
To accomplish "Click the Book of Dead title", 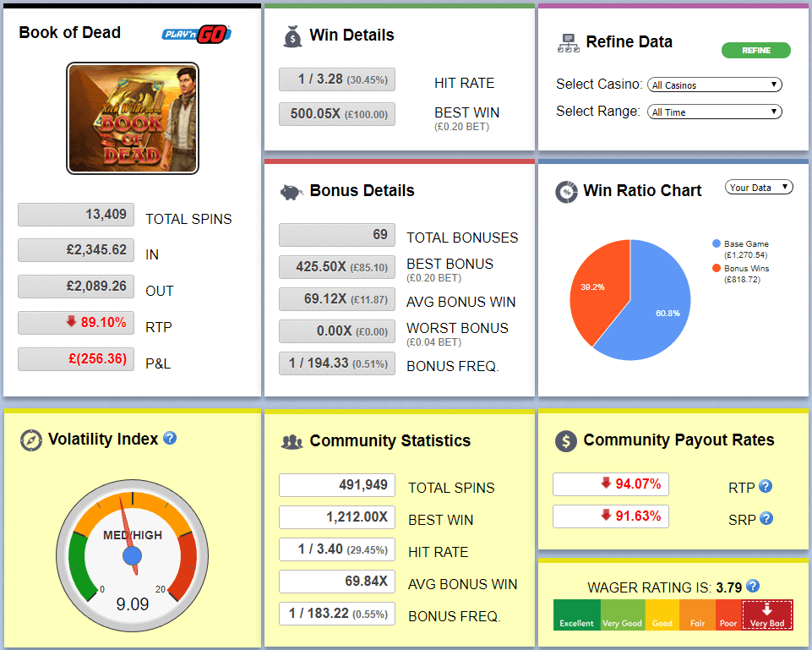I will pos(70,32).
